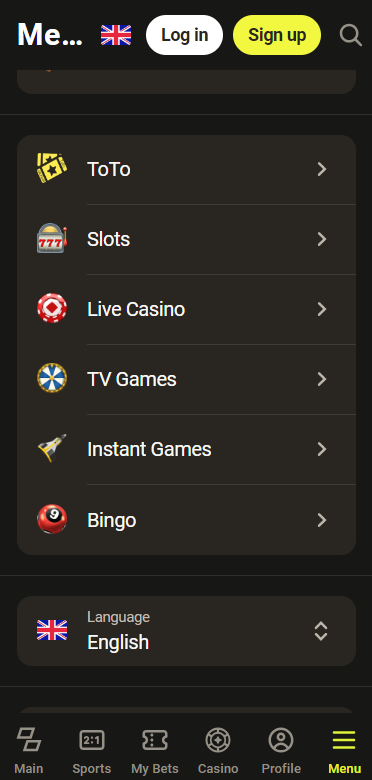This screenshot has width=372, height=780.
Task: Expand the Slots chevron arrow
Action: [322, 239]
